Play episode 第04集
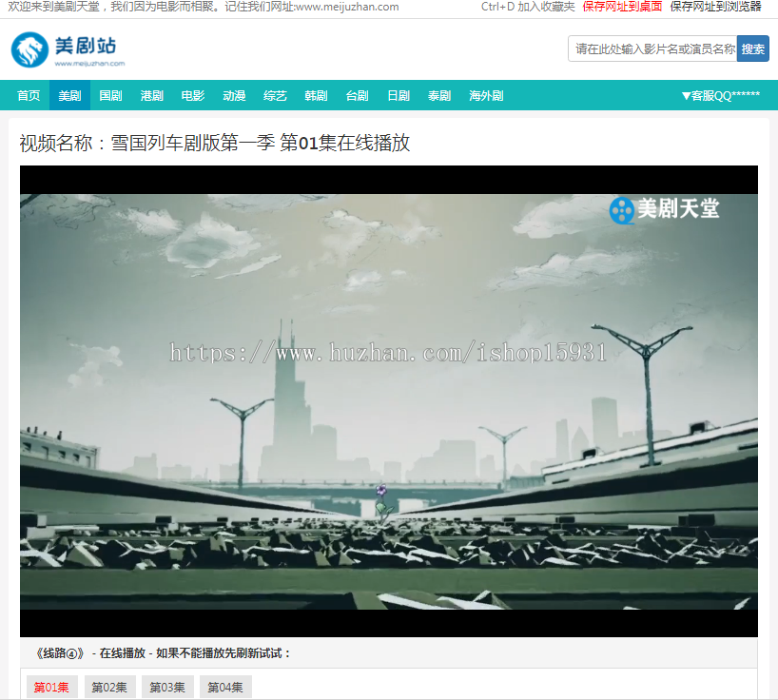This screenshot has width=778, height=700. (x=225, y=687)
